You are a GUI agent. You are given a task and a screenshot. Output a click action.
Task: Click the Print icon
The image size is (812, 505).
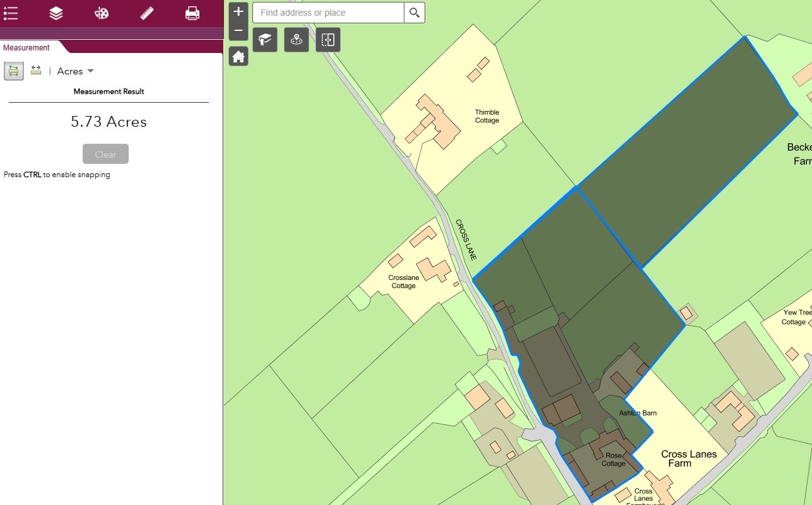192,13
